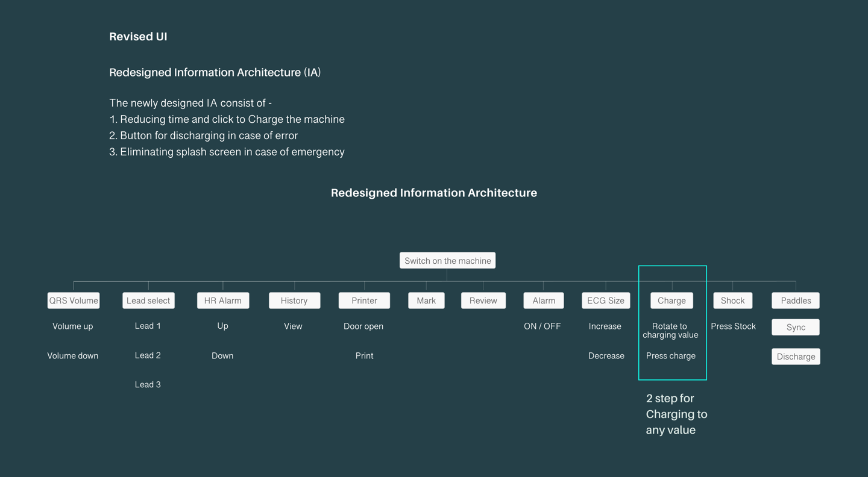The height and width of the screenshot is (477, 868).
Task: Select the QRS Volume node
Action: 74,301
